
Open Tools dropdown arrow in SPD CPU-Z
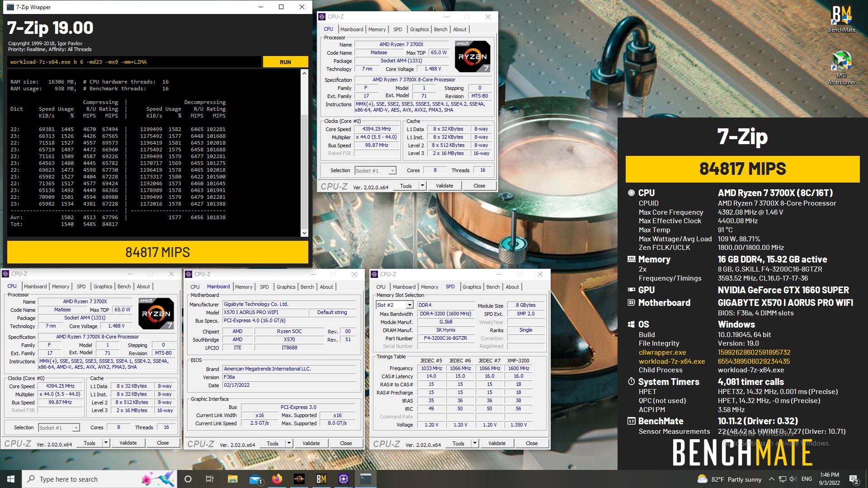tap(475, 443)
